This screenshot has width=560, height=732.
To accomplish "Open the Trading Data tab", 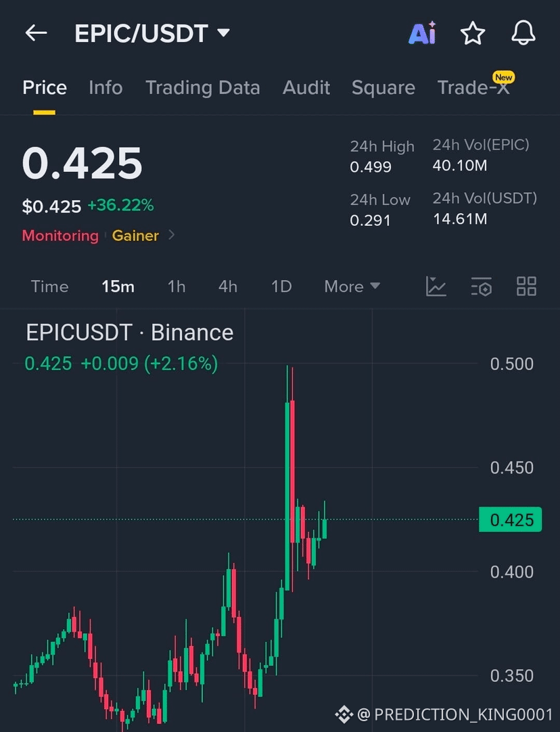I will tap(202, 88).
